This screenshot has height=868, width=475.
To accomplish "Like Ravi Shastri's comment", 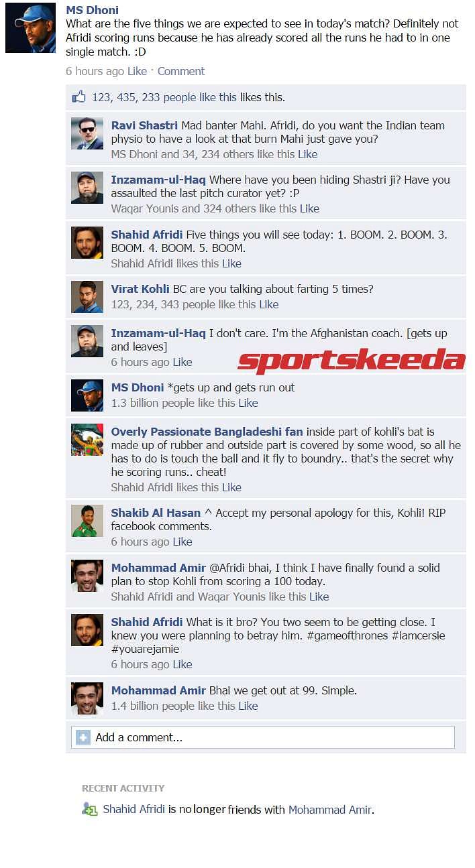I will [308, 154].
